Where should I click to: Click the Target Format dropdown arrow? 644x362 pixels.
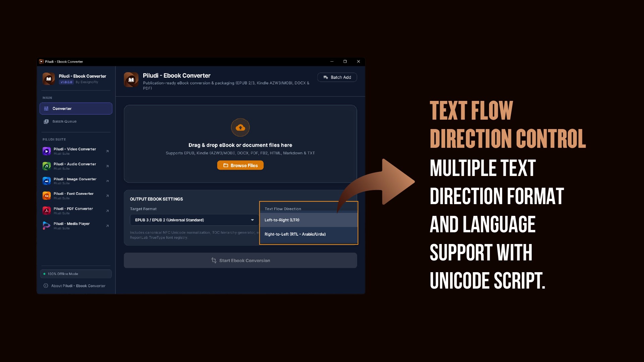pos(252,220)
